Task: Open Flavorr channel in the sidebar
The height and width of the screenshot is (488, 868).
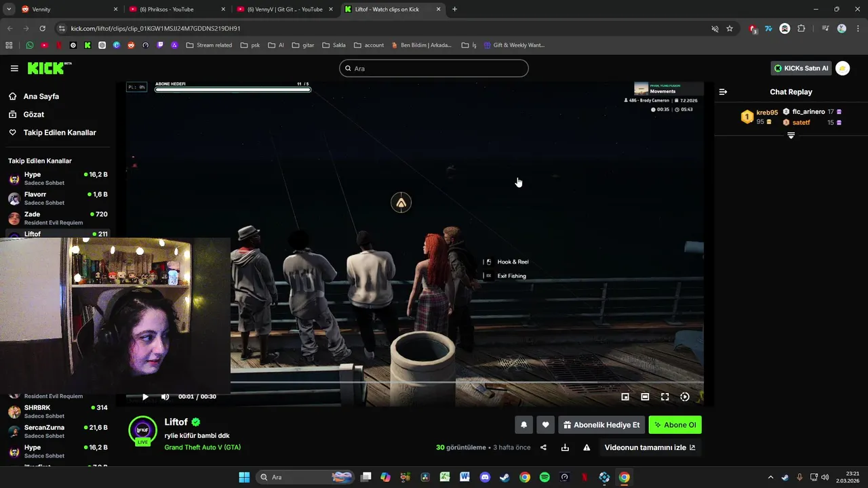Action: coord(58,198)
